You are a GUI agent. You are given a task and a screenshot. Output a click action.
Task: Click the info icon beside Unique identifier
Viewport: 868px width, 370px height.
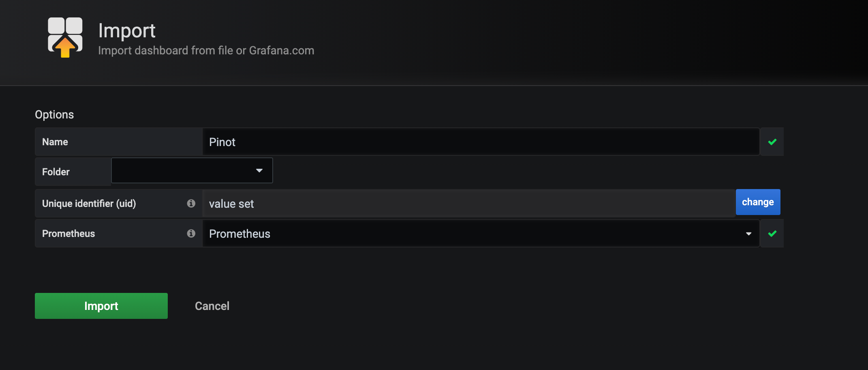[x=191, y=203]
